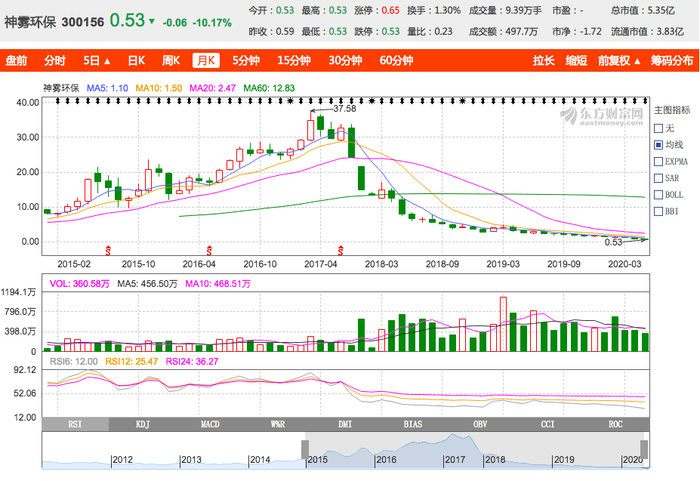The image size is (700, 481).
Task: Click 拉长 to stretch the chart
Action: [543, 60]
